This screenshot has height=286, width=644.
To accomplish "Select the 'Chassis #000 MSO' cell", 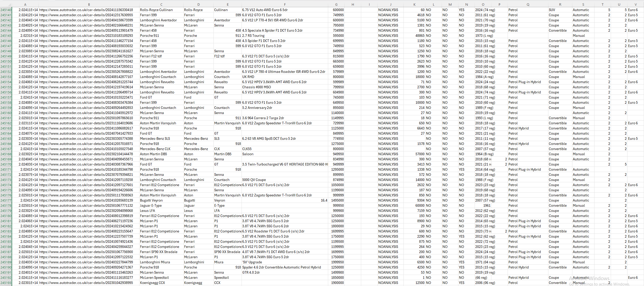I will (256, 87).
